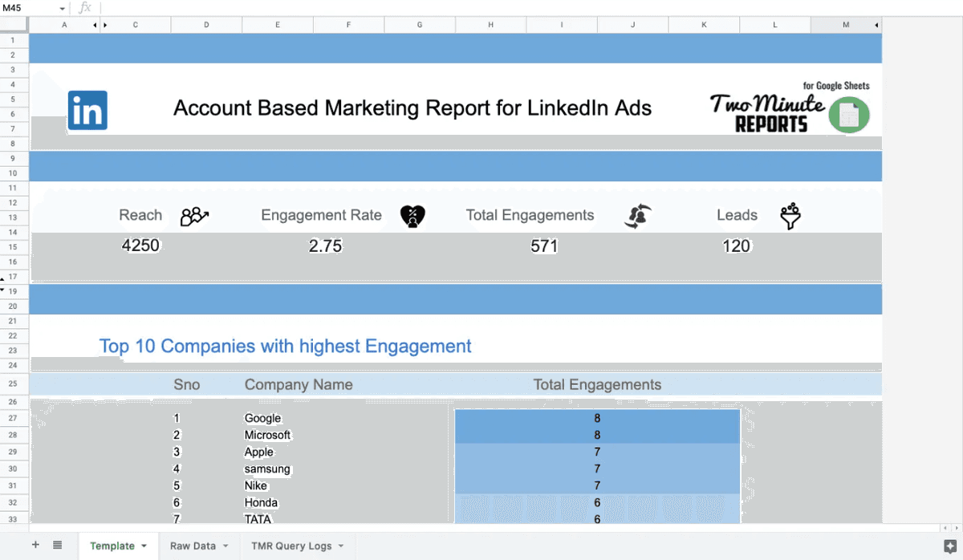Click the horizontal scrollbar left arrow
The height and width of the screenshot is (560, 963).
coord(945,527)
